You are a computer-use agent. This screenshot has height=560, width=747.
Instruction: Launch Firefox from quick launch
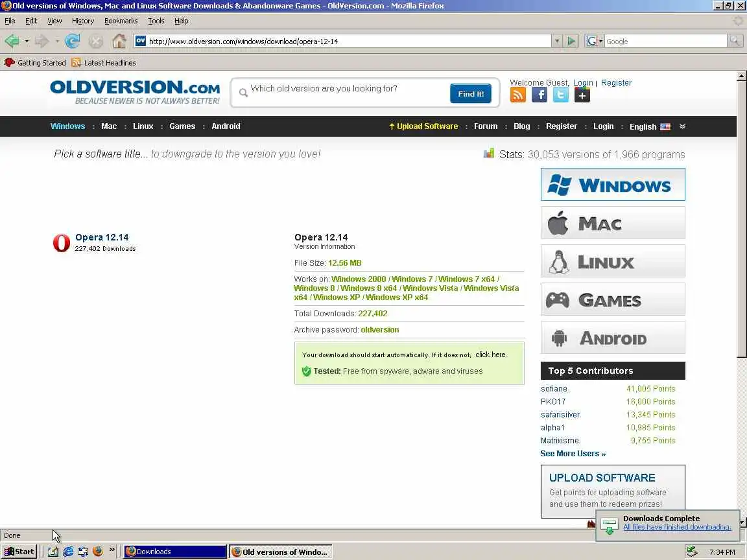[98, 552]
